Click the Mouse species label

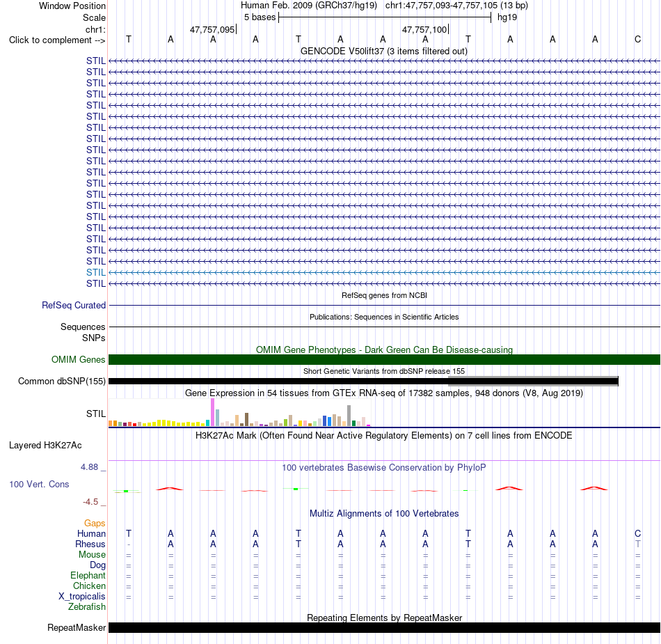pos(92,555)
